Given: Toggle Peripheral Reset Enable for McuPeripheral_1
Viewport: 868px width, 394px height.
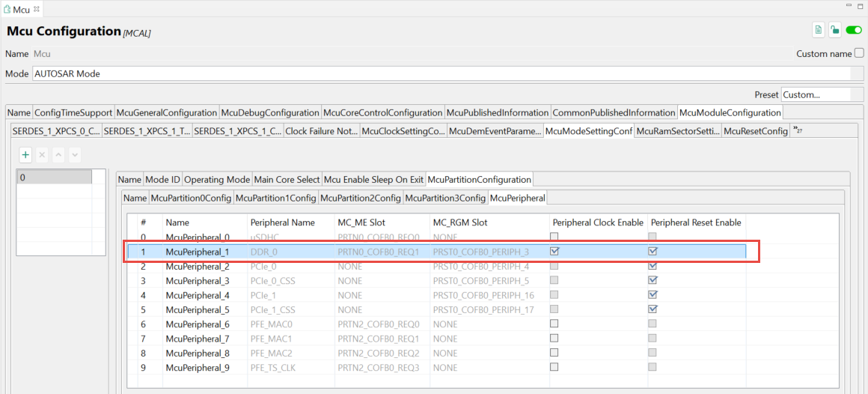Looking at the screenshot, I should (x=652, y=252).
